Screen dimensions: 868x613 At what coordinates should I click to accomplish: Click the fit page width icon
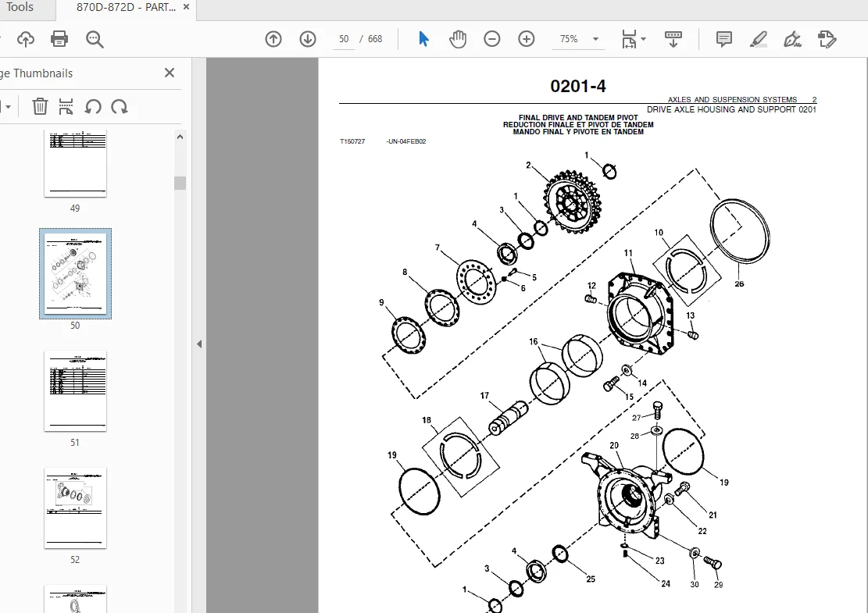coord(629,39)
